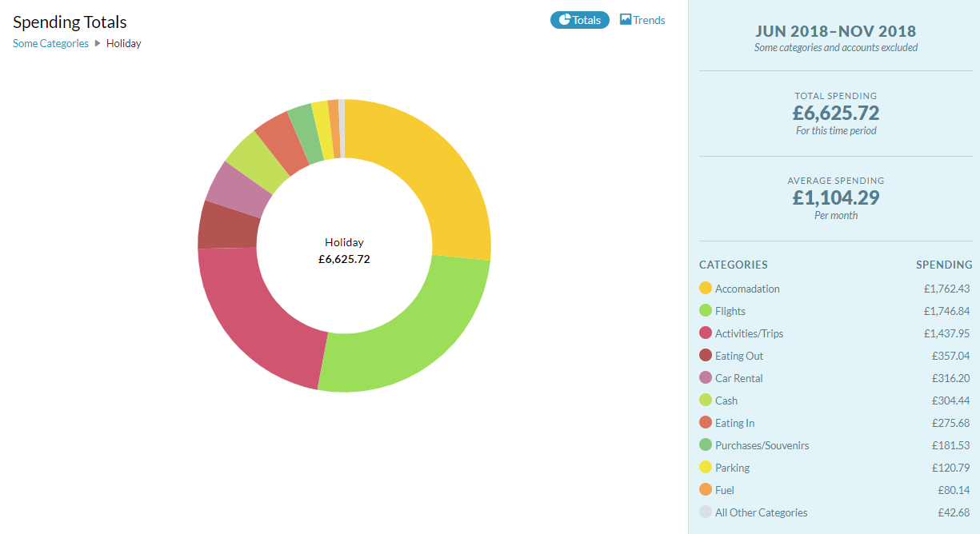Viewport: 980px width, 534px height.
Task: Click the yellow Parking legend dot
Action: (x=706, y=468)
